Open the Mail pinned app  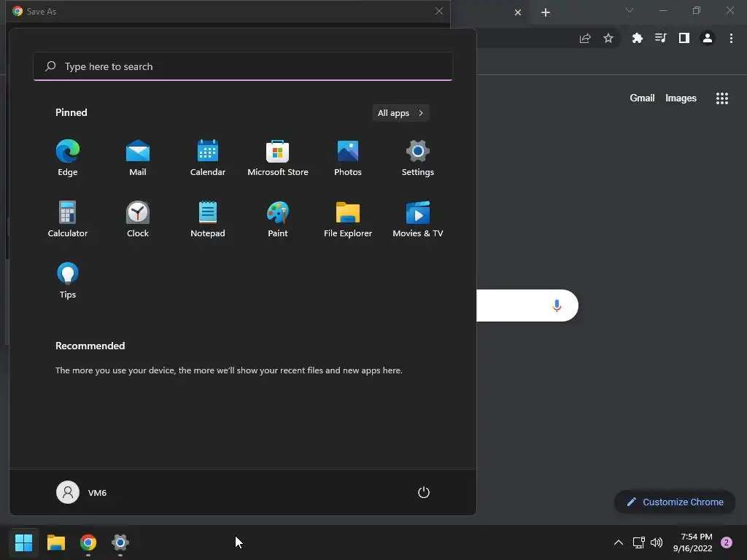click(x=138, y=158)
